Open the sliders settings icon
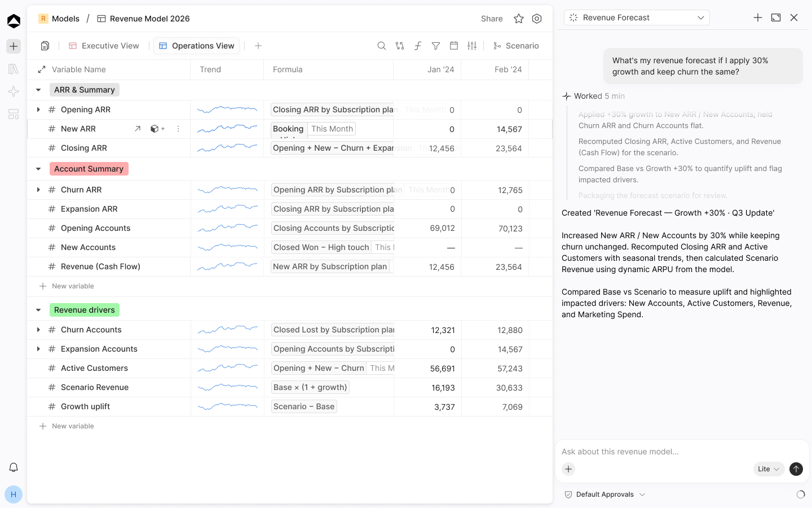Image resolution: width=812 pixels, height=508 pixels. 472,46
